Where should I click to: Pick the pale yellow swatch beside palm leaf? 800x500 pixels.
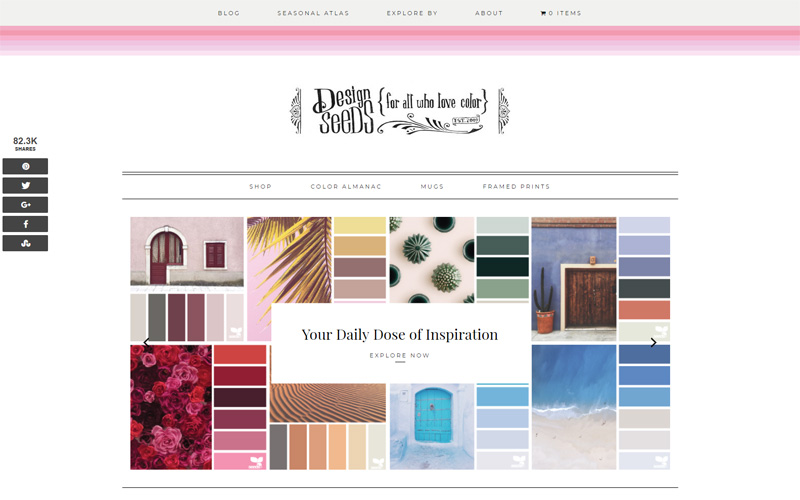[x=360, y=226]
